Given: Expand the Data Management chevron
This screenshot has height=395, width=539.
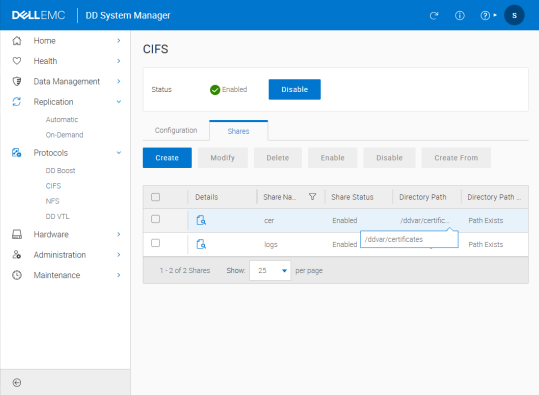Looking at the screenshot, I should pyautogui.click(x=119, y=81).
